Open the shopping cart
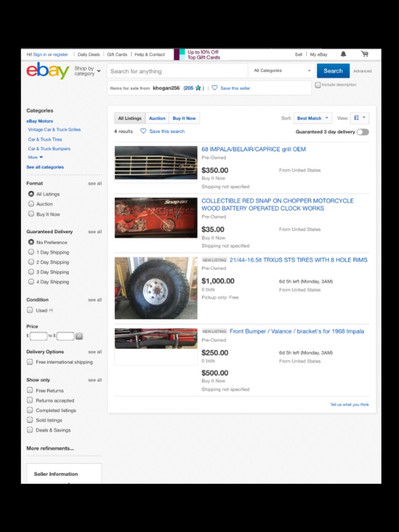The width and height of the screenshot is (399, 532). pos(365,54)
